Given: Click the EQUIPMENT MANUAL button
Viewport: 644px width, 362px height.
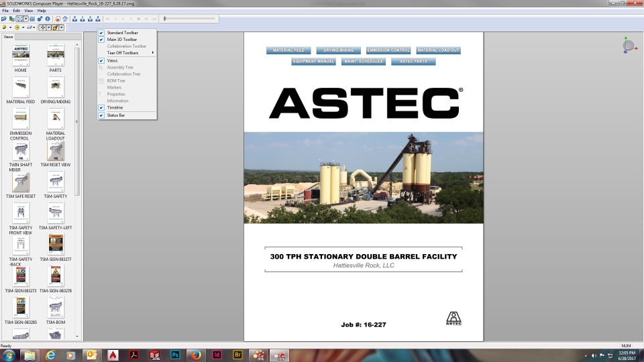Looking at the screenshot, I should coord(313,61).
